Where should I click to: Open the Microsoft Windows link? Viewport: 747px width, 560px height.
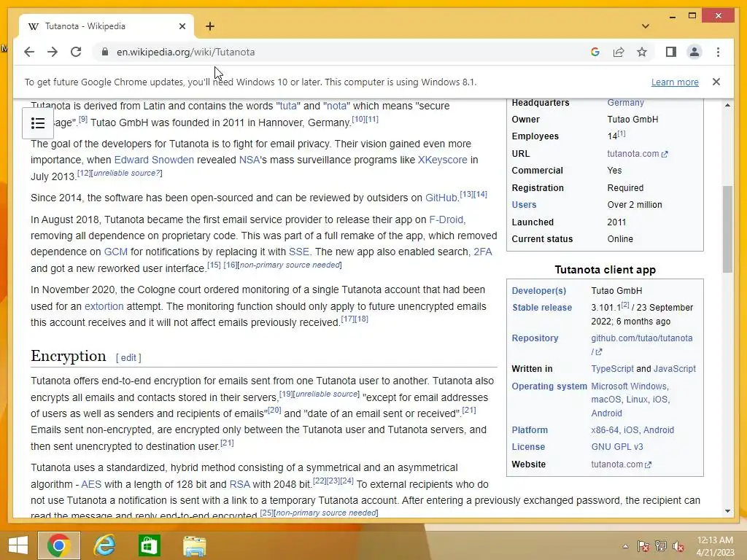coord(629,386)
